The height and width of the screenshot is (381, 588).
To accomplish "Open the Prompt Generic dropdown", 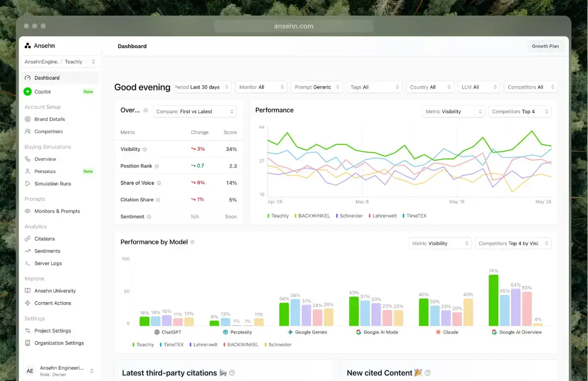I will point(317,87).
